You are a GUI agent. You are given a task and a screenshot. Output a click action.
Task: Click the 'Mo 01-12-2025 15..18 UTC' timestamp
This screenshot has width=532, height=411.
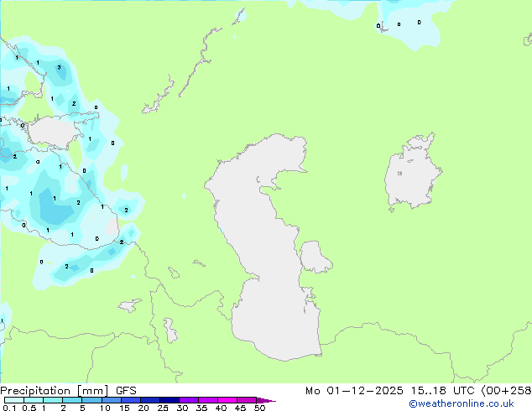[390, 391]
